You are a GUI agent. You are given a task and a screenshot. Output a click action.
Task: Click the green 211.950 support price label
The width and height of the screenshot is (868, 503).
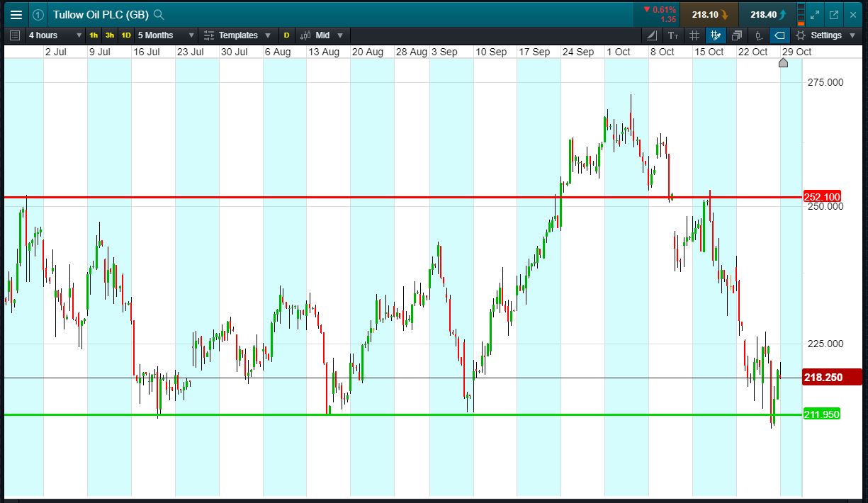click(822, 414)
